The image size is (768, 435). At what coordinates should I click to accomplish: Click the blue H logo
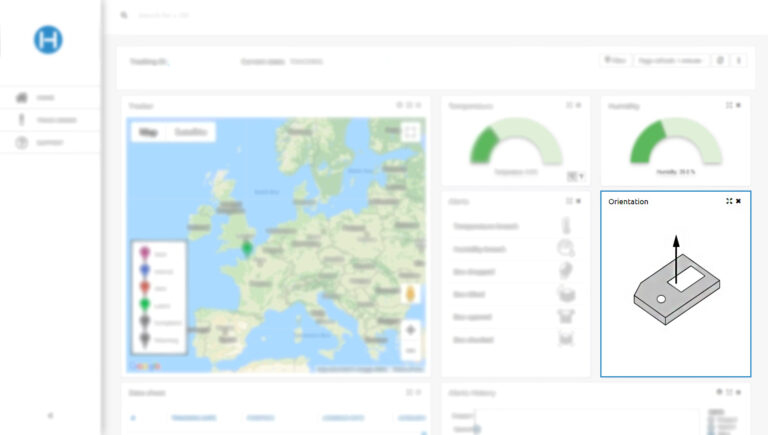(x=48, y=40)
